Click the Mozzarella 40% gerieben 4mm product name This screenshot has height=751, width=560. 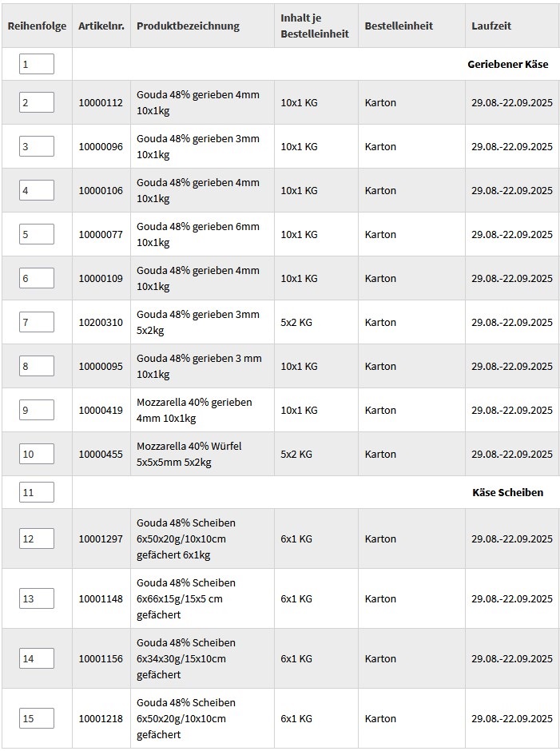194,410
